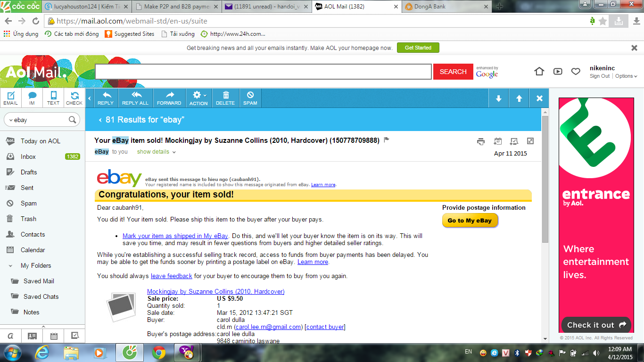This screenshot has height=362, width=644.
Task: Open the to-do checkmark icon in bottom sidebar
Action: click(x=74, y=336)
